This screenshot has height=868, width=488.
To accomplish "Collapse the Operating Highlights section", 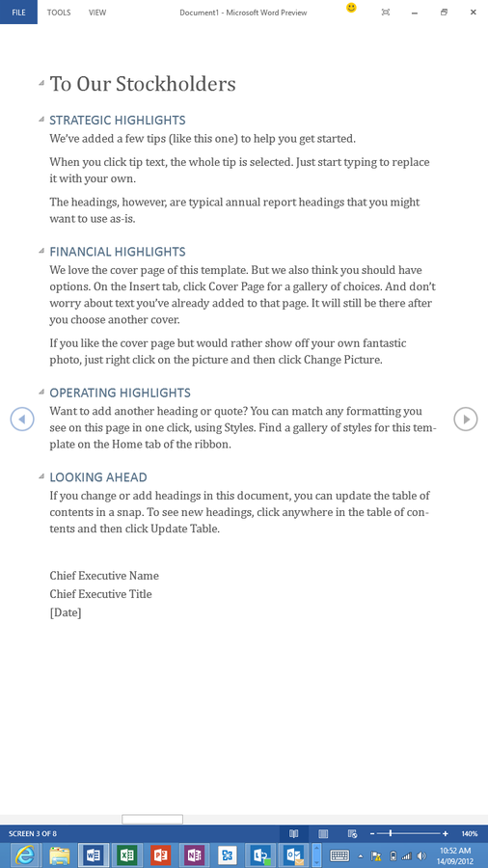I will click(41, 392).
